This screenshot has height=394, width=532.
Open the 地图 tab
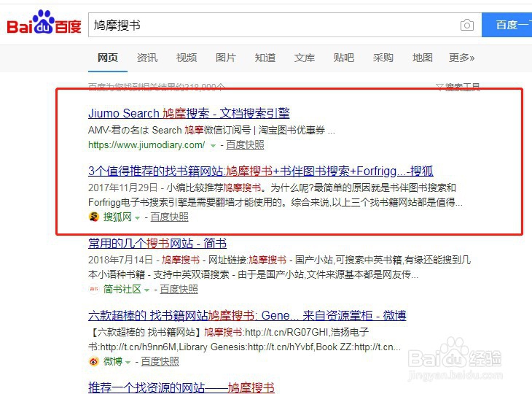(x=423, y=58)
